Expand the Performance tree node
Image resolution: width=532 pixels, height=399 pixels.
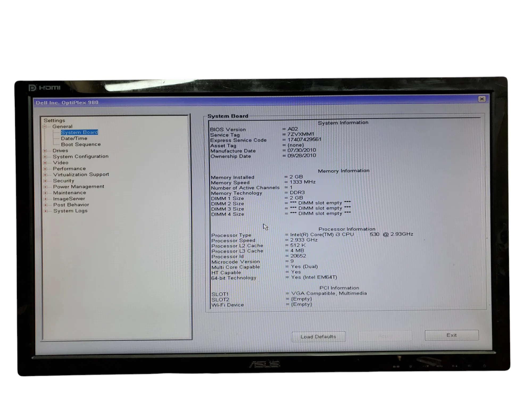pyautogui.click(x=45, y=169)
